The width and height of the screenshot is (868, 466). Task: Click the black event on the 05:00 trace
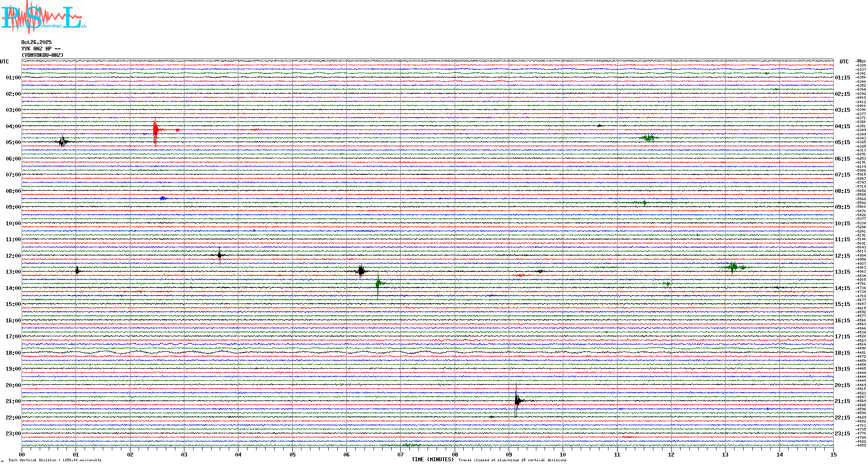[x=63, y=142]
